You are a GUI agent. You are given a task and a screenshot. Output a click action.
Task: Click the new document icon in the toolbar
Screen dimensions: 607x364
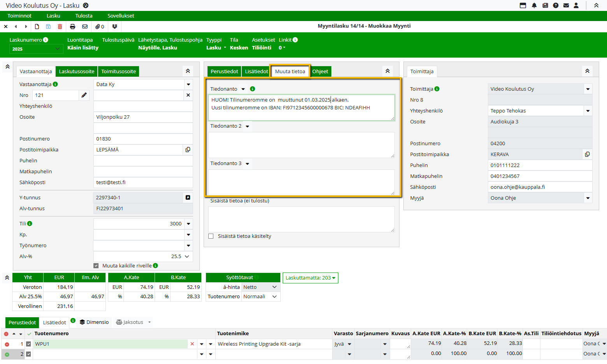click(37, 26)
